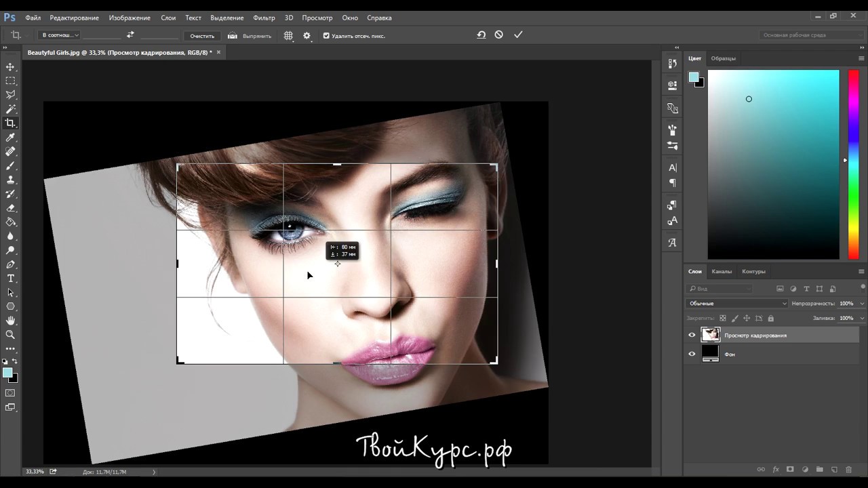
Task: Open the blend mode 'Обычные' dropdown
Action: pyautogui.click(x=736, y=304)
